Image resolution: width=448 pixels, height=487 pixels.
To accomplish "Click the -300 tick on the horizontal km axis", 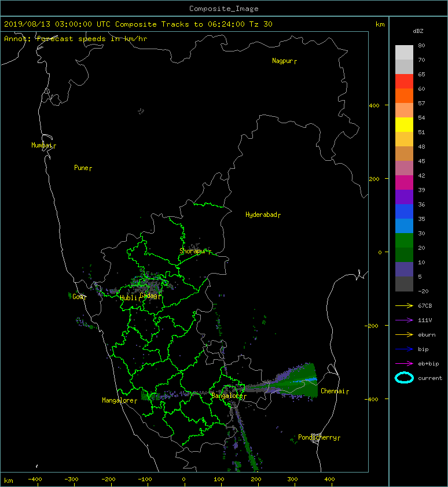I will [71, 479].
